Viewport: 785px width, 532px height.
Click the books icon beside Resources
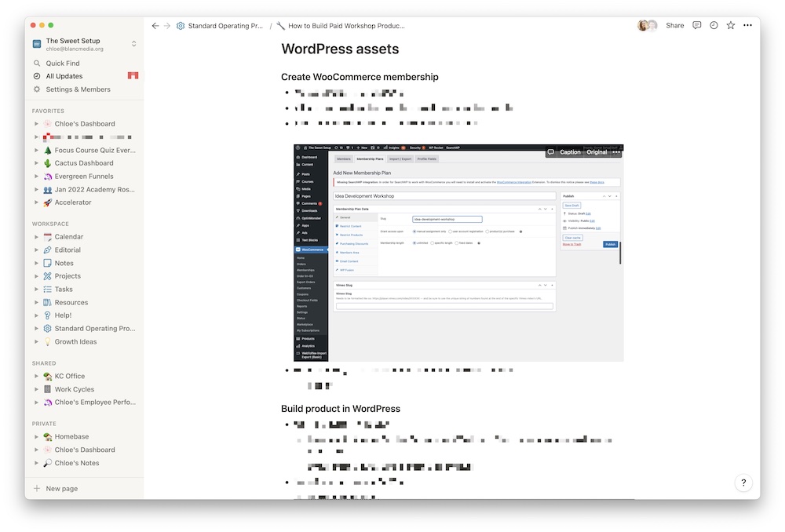pos(48,302)
